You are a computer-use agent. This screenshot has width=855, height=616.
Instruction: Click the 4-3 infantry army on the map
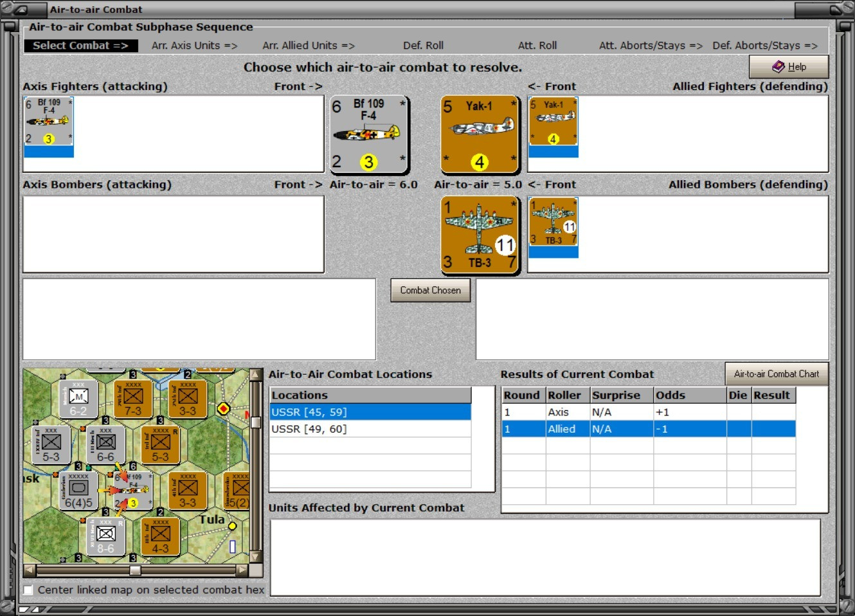pos(160,536)
